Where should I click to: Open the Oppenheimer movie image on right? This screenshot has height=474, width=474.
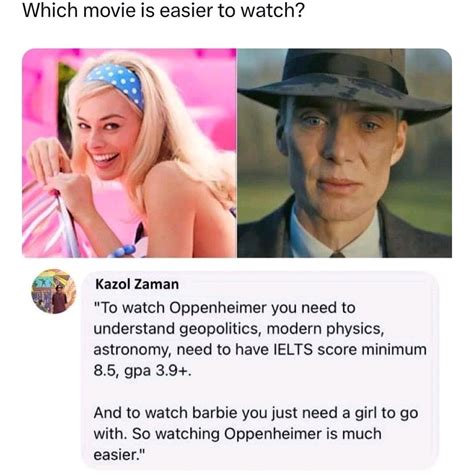(345, 153)
